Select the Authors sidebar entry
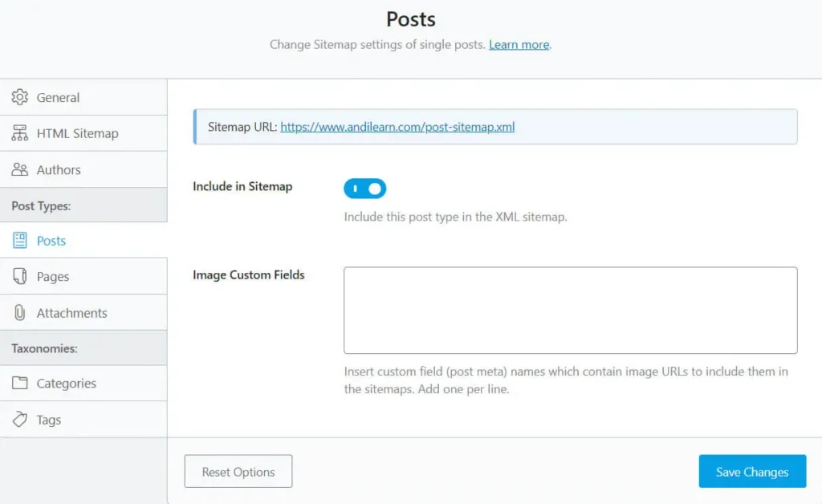Image resolution: width=822 pixels, height=504 pixels. [x=59, y=169]
